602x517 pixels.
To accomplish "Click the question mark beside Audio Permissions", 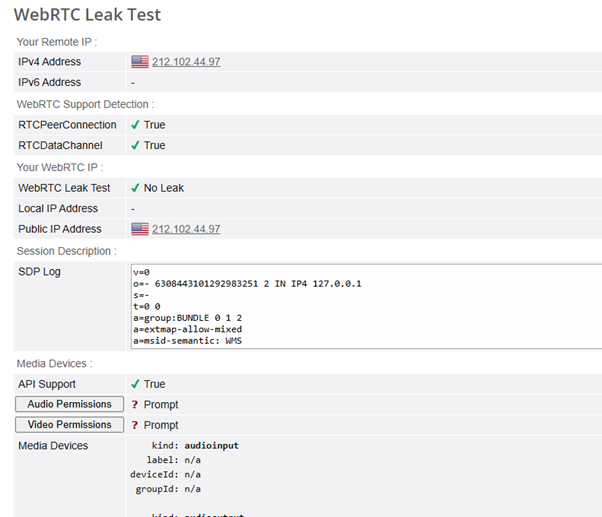I will pos(135,405).
